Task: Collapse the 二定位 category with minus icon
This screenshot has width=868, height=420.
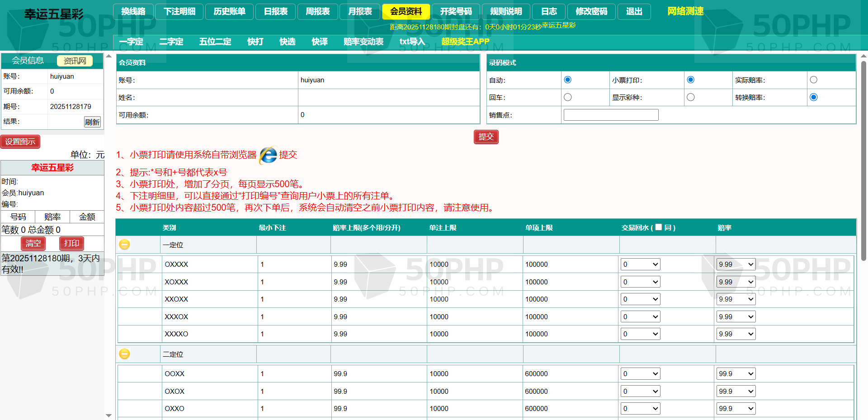Action: click(124, 354)
